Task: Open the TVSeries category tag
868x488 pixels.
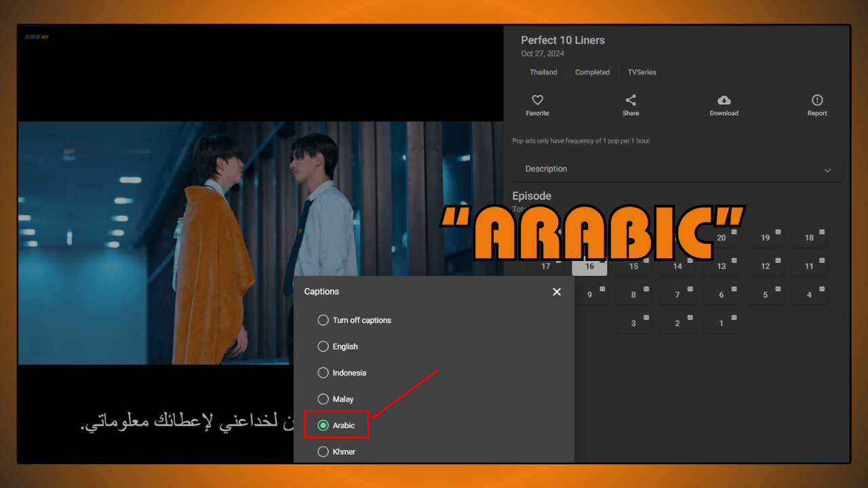Action: click(x=642, y=72)
